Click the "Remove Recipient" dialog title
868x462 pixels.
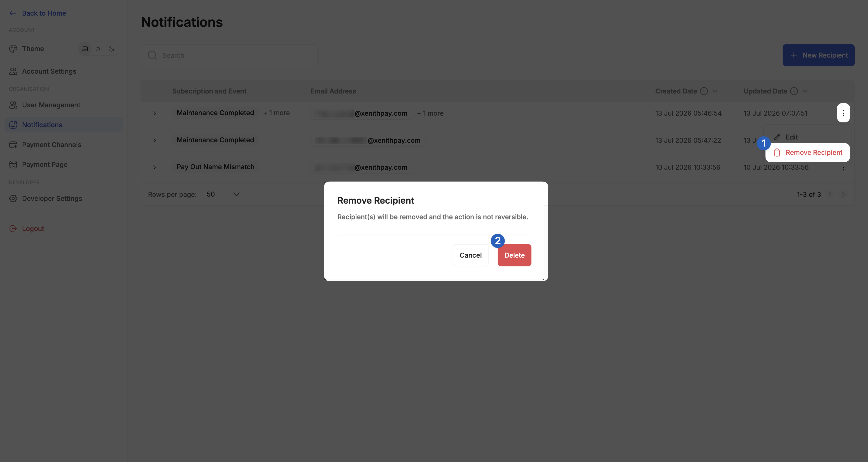point(376,200)
